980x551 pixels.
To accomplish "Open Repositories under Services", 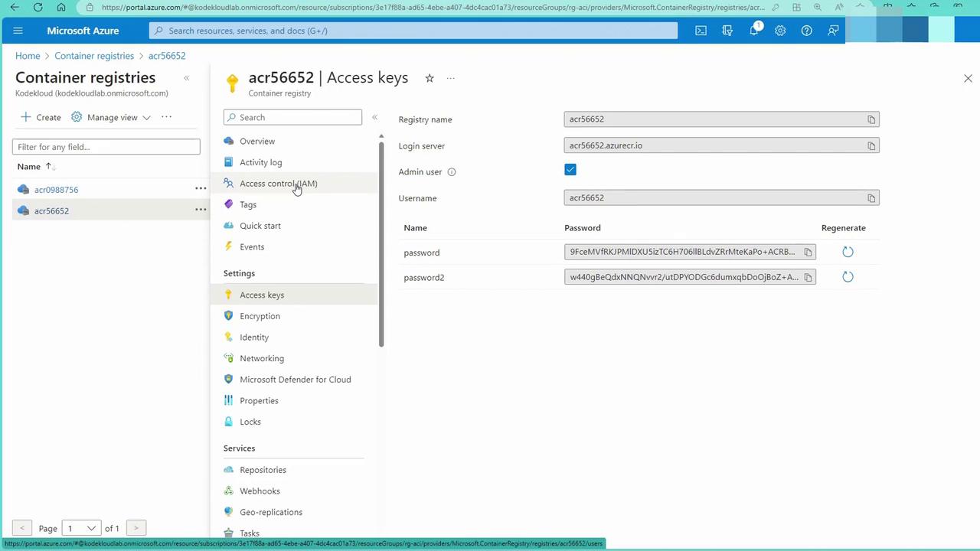I will (x=263, y=470).
